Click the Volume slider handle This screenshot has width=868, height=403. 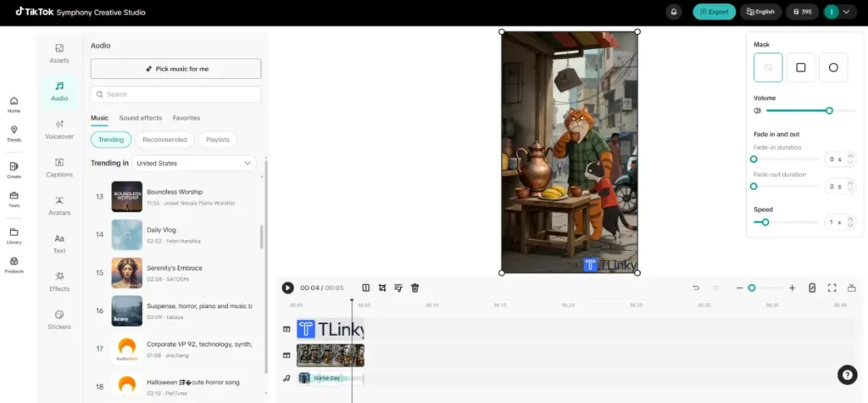pyautogui.click(x=829, y=111)
